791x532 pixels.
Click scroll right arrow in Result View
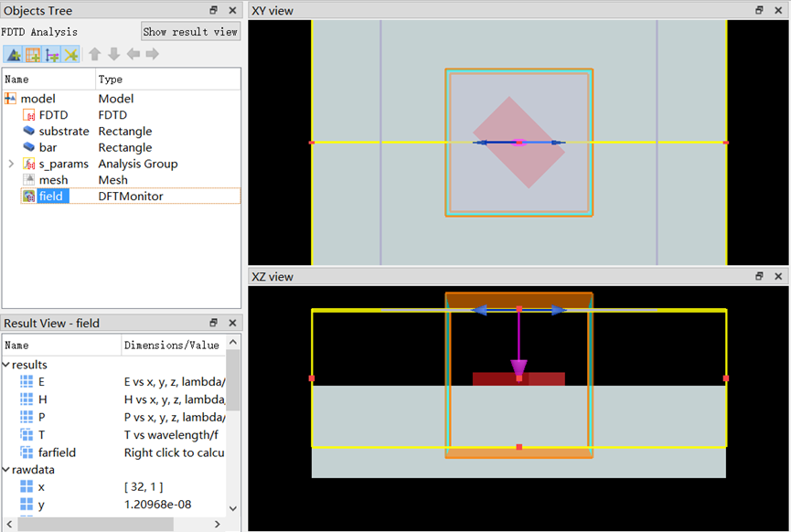click(x=218, y=525)
